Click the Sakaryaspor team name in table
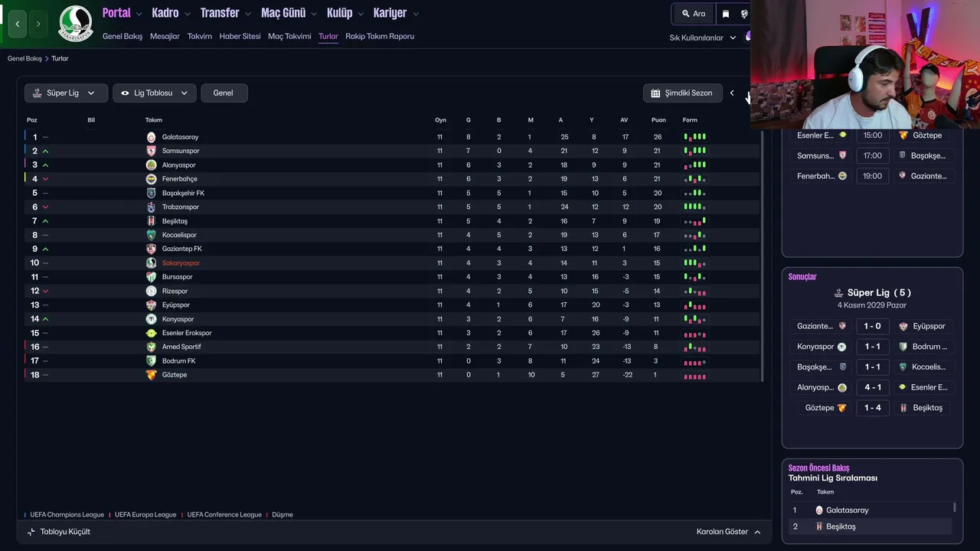The height and width of the screenshot is (551, 980). 181,263
